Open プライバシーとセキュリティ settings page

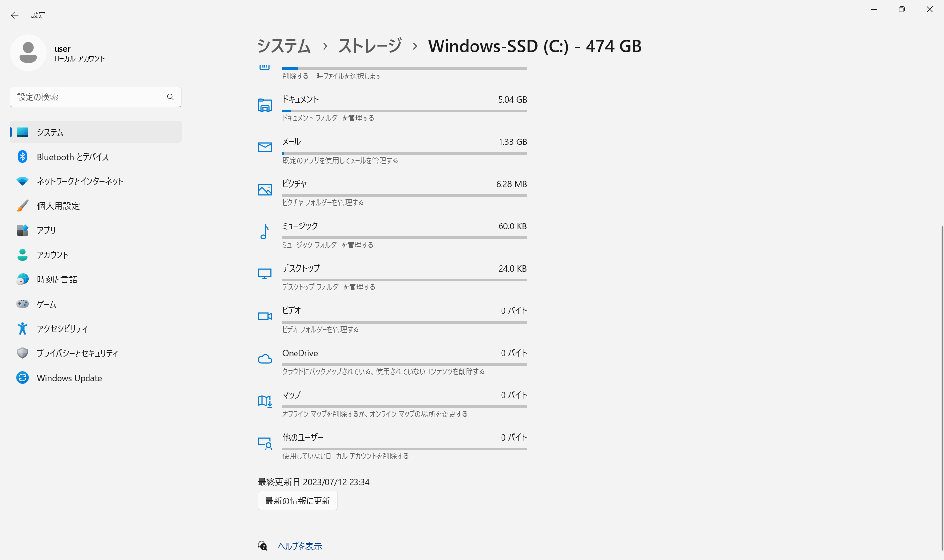(x=77, y=353)
